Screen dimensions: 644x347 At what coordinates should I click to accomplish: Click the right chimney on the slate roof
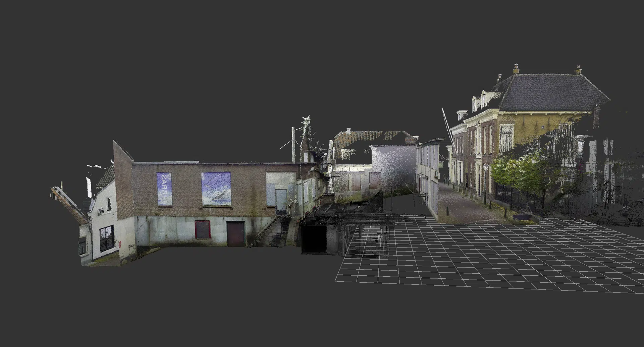tap(578, 70)
